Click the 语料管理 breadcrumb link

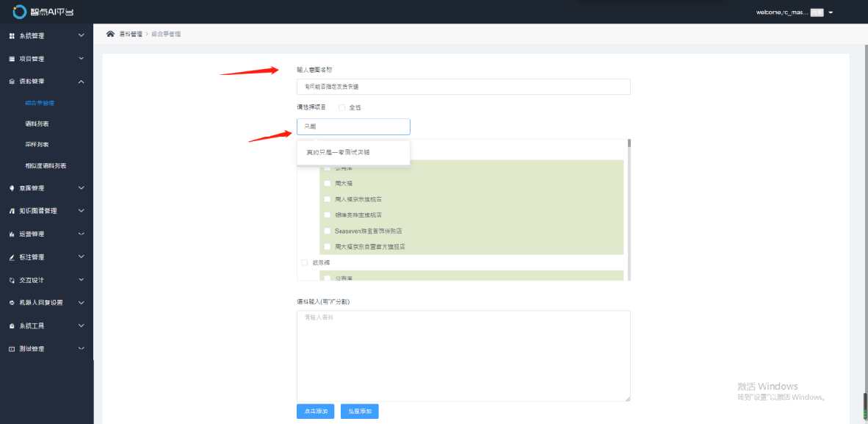(131, 34)
